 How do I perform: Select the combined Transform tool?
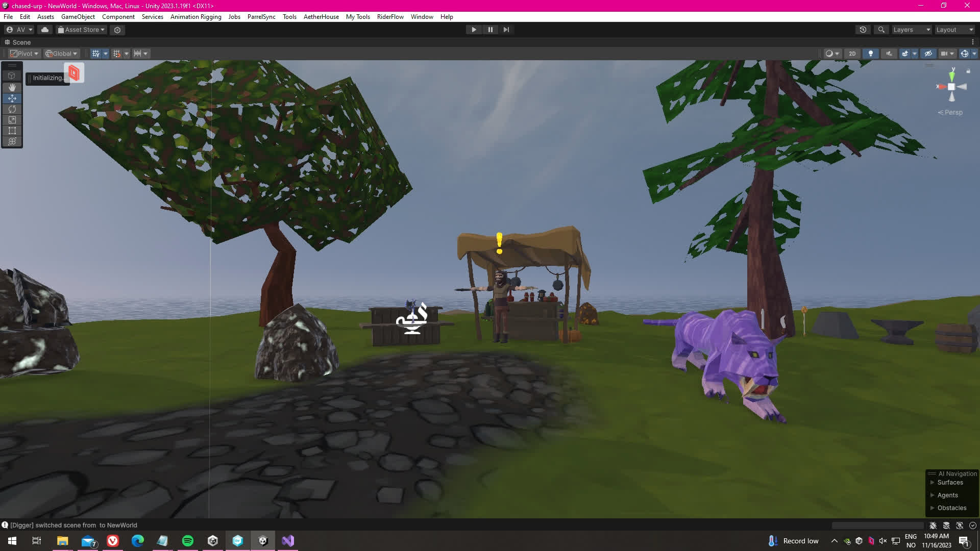click(x=12, y=141)
